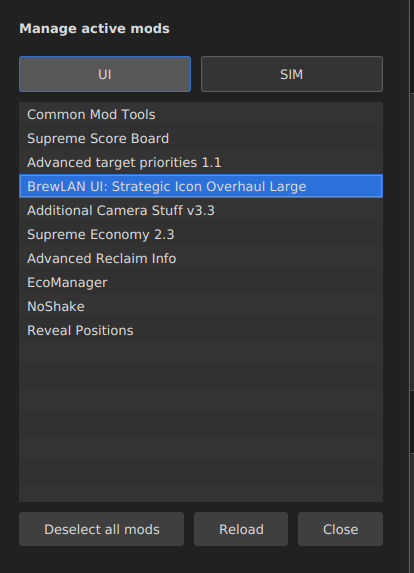
Task: Select Additional Camera Stuff v3.3
Action: click(201, 210)
